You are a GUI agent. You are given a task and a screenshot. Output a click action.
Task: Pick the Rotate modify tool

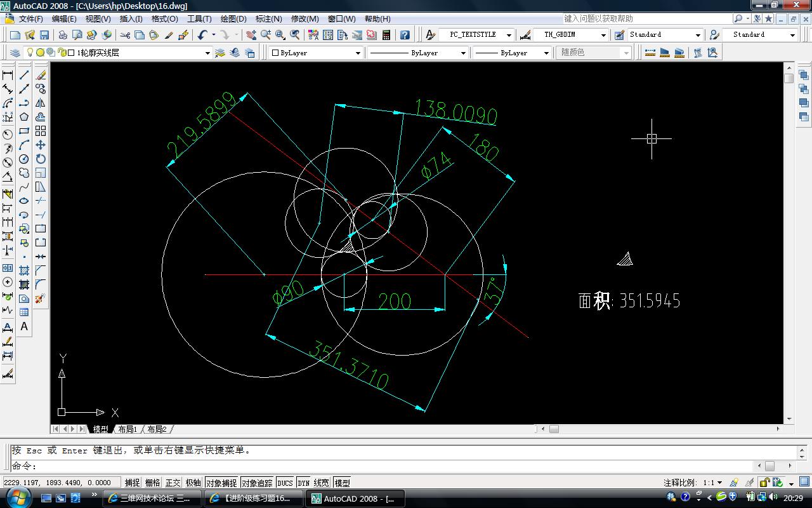tap(41, 159)
